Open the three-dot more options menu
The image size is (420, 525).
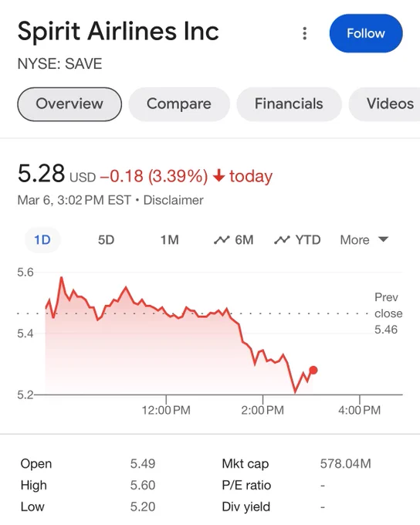pyautogui.click(x=304, y=33)
